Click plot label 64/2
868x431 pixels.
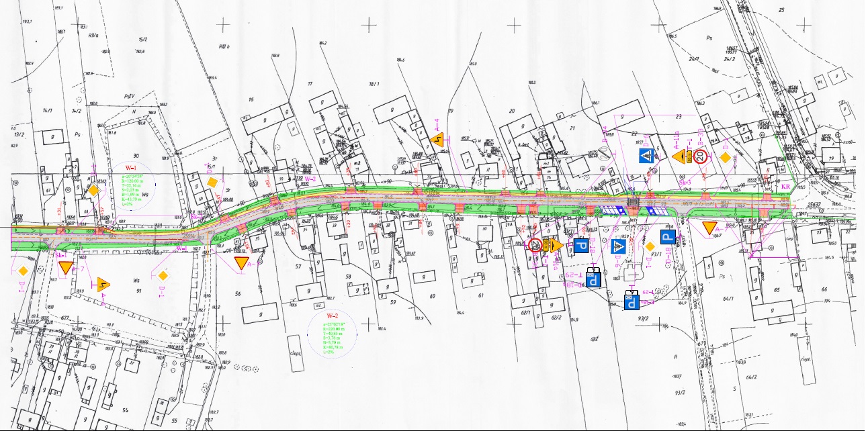(x=750, y=377)
